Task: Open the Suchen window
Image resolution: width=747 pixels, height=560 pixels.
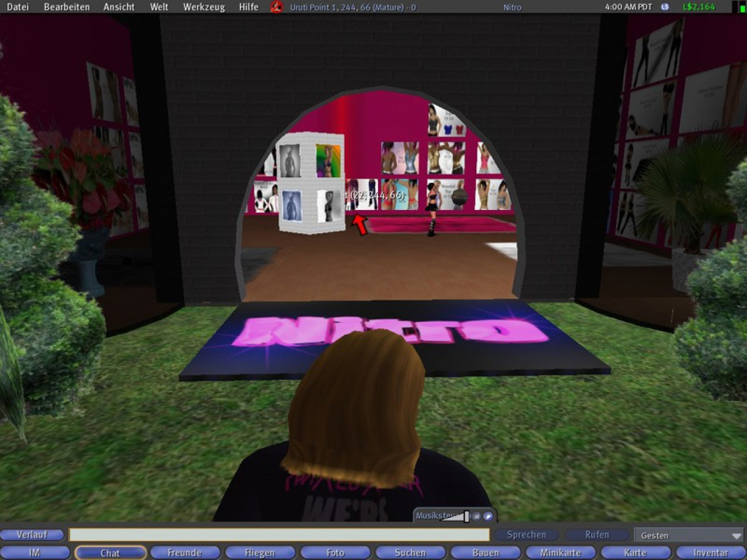Action: tap(410, 552)
